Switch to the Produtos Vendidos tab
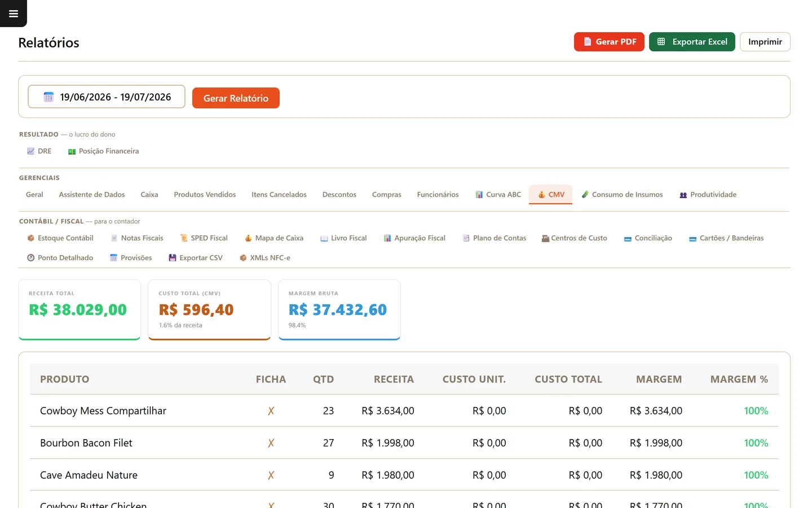Image resolution: width=812 pixels, height=508 pixels. pos(205,195)
